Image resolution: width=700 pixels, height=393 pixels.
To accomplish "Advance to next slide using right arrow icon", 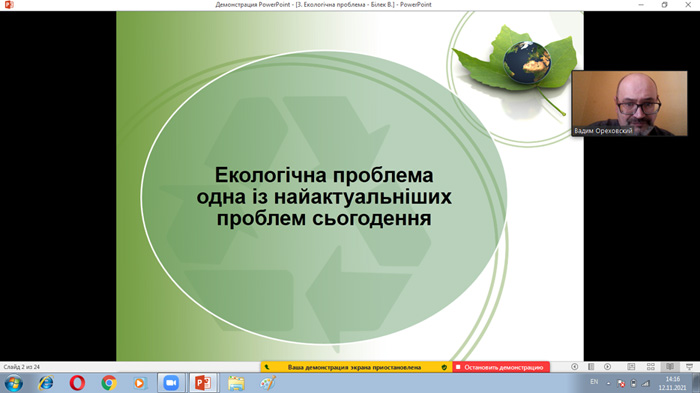I will pyautogui.click(x=607, y=367).
